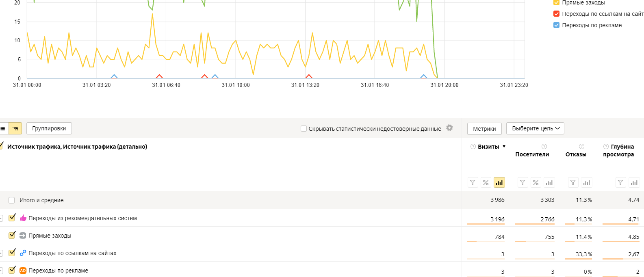
Task: Toggle blue legend checkbox Переходы по рекламе
Action: click(557, 25)
